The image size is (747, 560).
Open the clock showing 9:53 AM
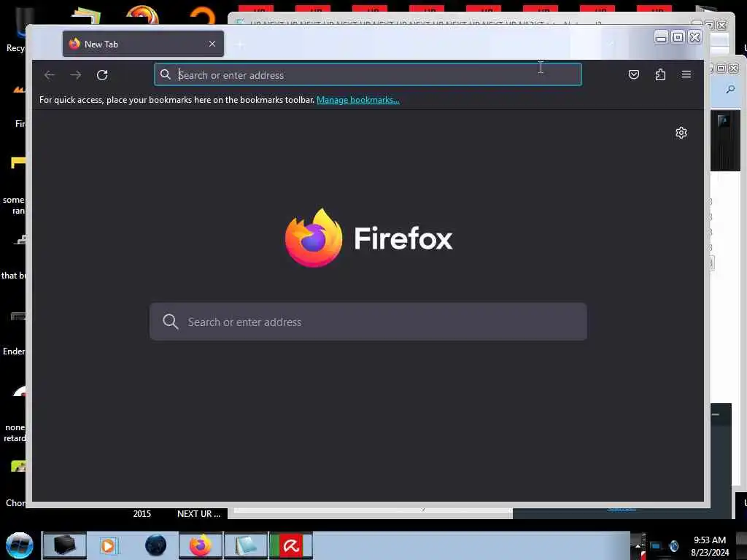click(x=710, y=546)
